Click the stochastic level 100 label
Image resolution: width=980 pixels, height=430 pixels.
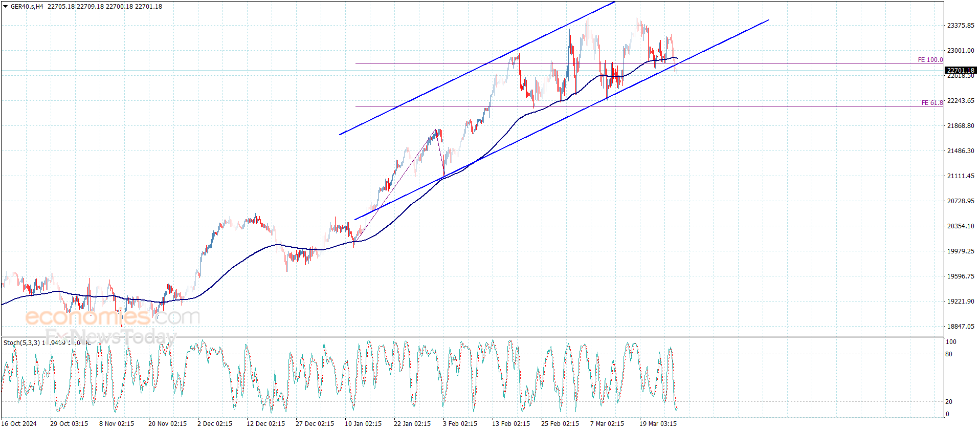(x=951, y=342)
